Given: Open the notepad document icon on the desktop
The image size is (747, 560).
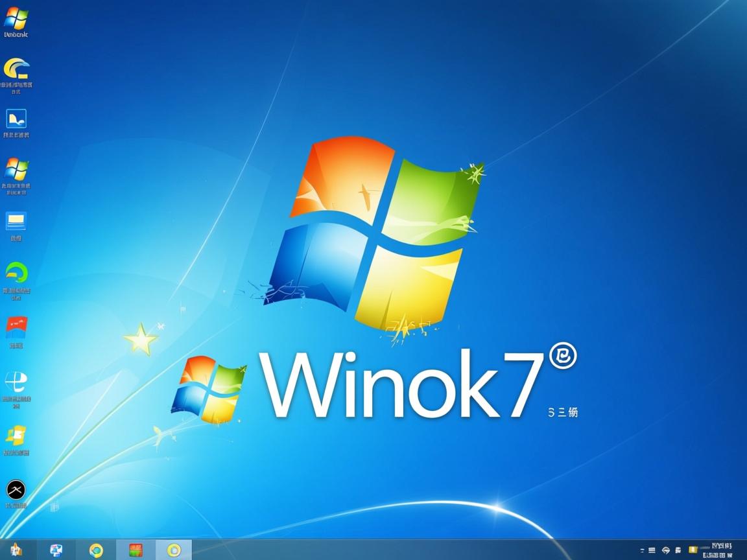Looking at the screenshot, I should click(x=16, y=120).
